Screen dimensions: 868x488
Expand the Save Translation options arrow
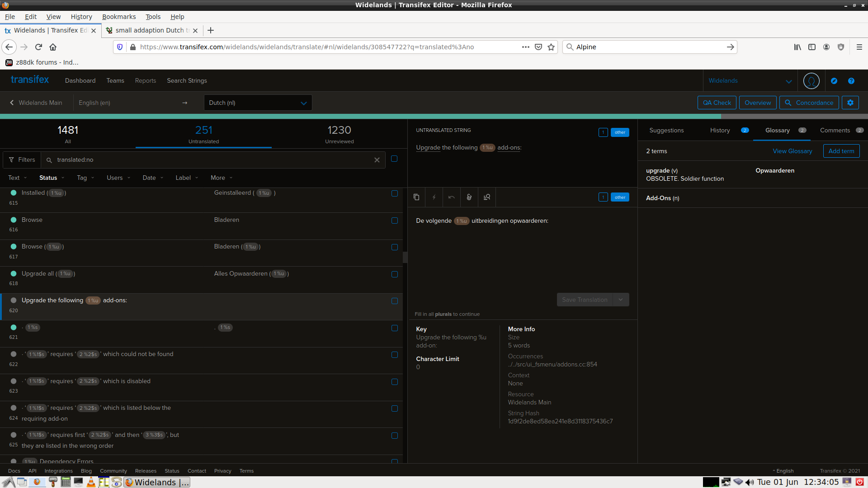[621, 300]
